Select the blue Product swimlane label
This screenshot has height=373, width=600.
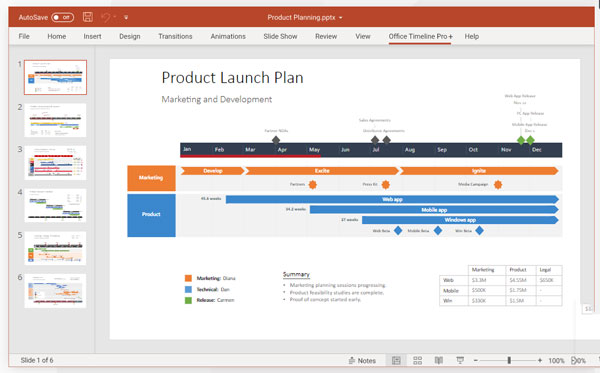(x=151, y=215)
